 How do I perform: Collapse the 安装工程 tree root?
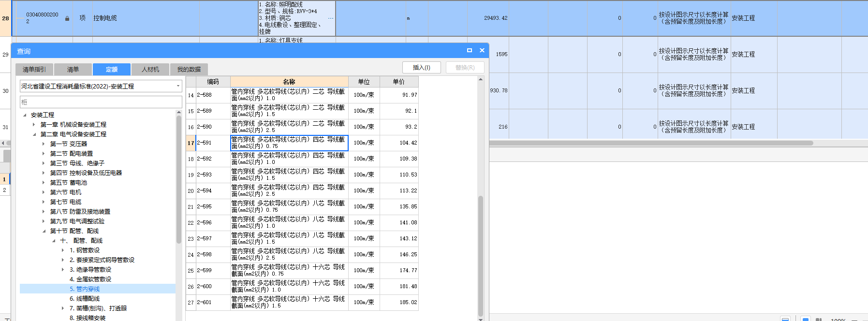pyautogui.click(x=25, y=115)
